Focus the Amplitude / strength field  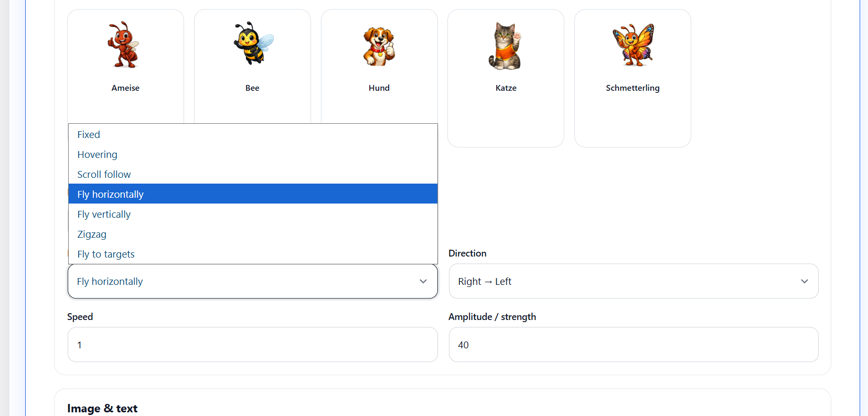coord(633,345)
